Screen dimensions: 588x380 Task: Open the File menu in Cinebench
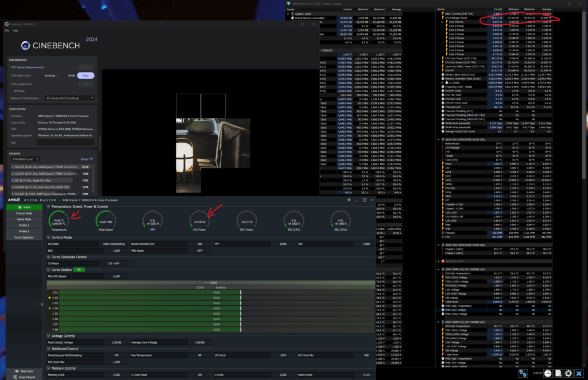click(7, 31)
